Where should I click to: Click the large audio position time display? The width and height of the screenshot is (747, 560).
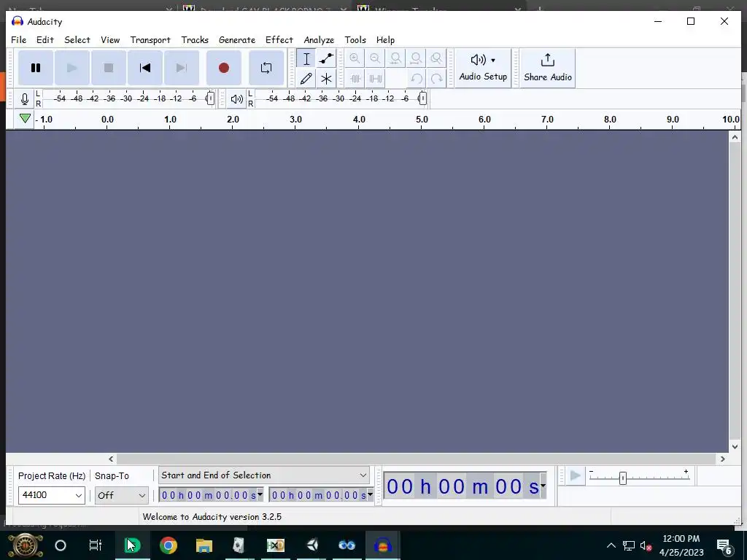(462, 486)
